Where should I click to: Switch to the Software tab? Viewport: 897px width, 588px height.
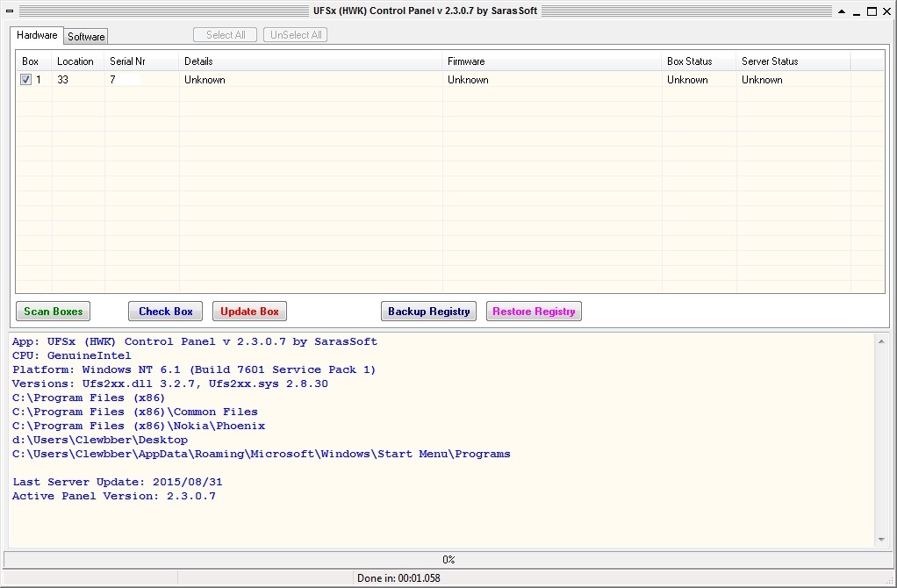tap(86, 37)
